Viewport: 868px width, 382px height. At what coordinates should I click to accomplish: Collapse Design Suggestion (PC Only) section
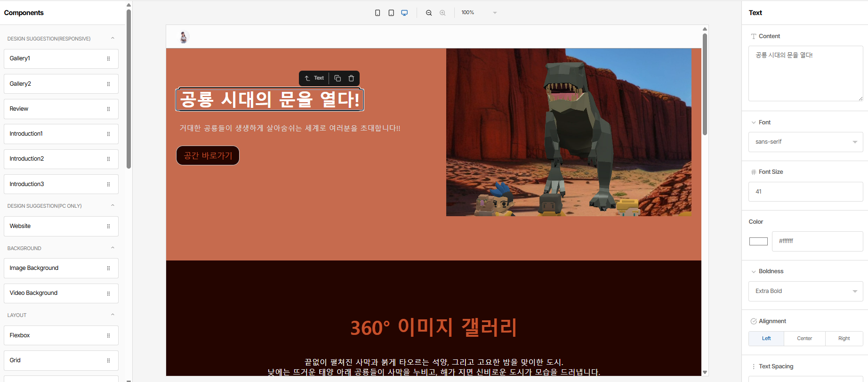(113, 205)
